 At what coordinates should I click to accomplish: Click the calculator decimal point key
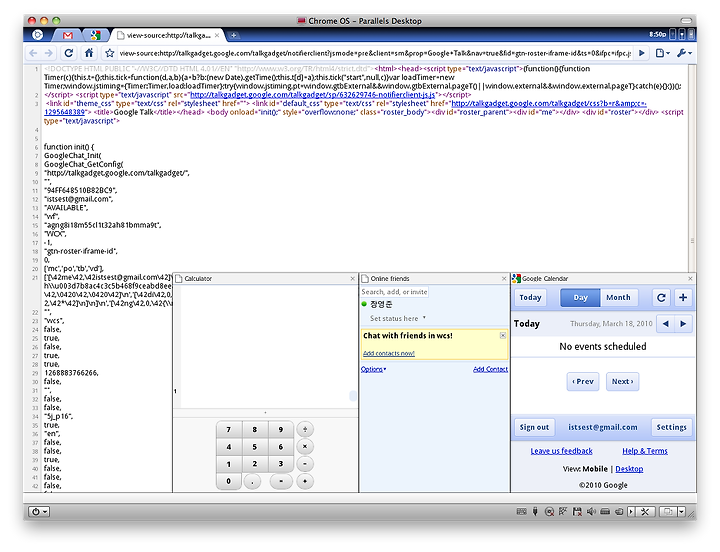(252, 481)
